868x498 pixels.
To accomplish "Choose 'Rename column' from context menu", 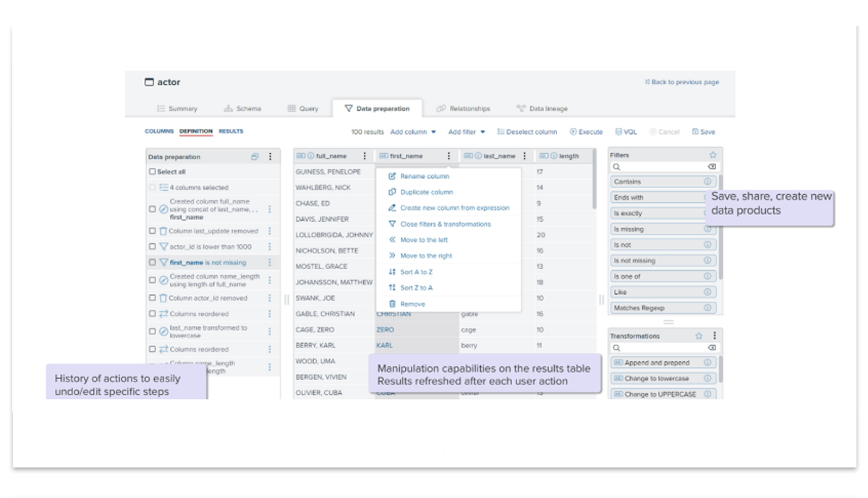I will click(425, 176).
